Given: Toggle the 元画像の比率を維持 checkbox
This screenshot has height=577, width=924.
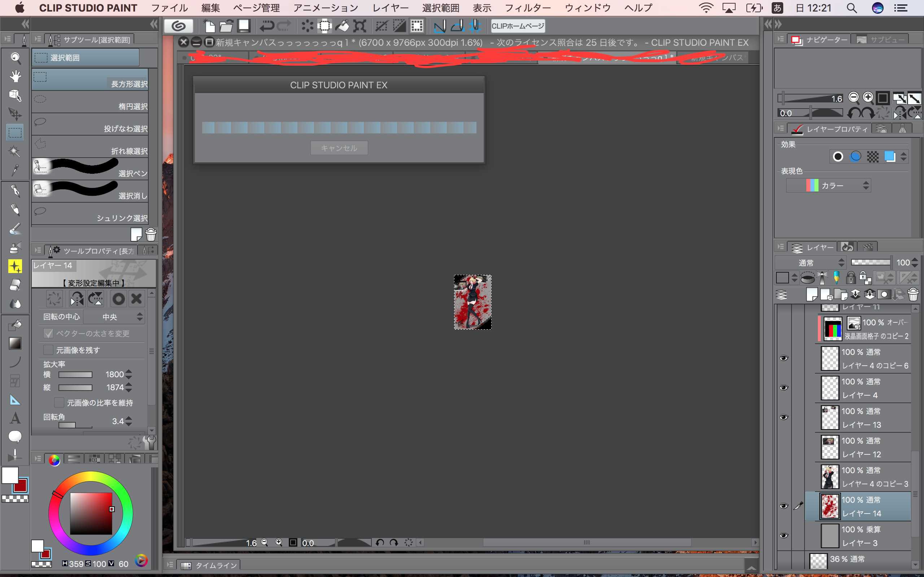Looking at the screenshot, I should [x=59, y=402].
